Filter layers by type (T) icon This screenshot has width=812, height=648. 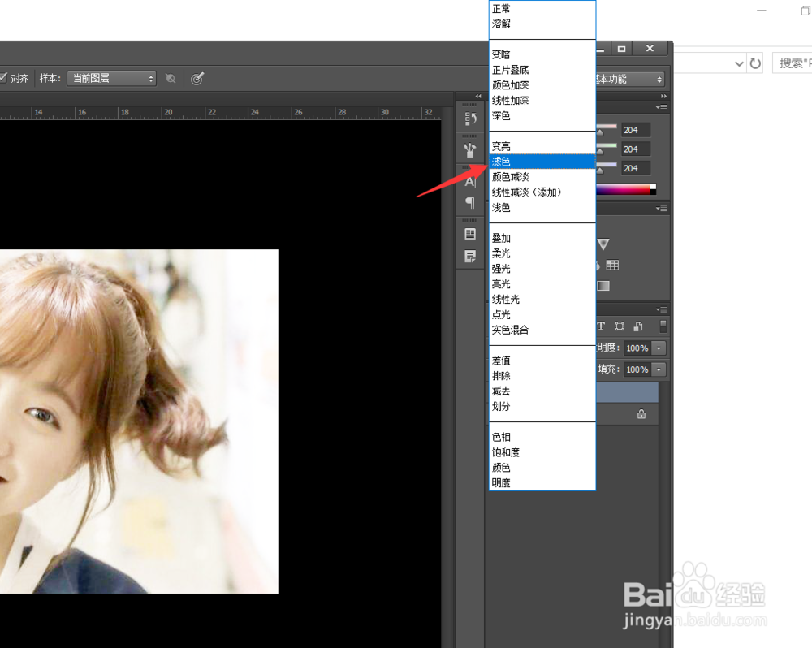(x=601, y=326)
